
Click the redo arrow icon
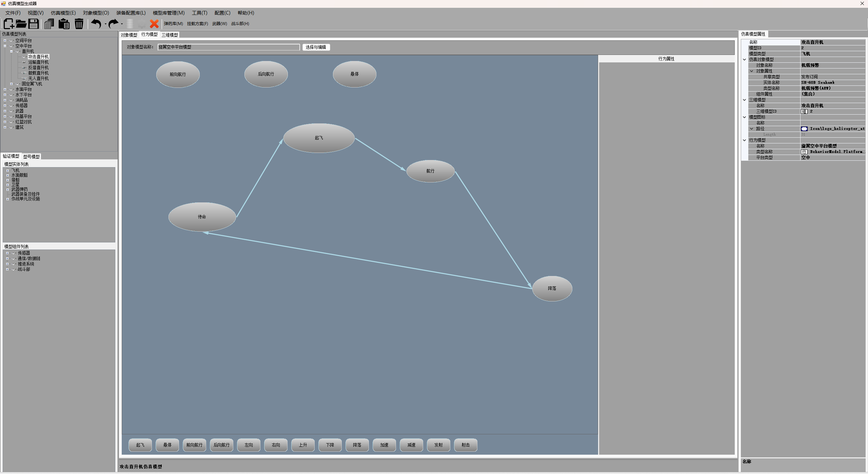click(113, 24)
